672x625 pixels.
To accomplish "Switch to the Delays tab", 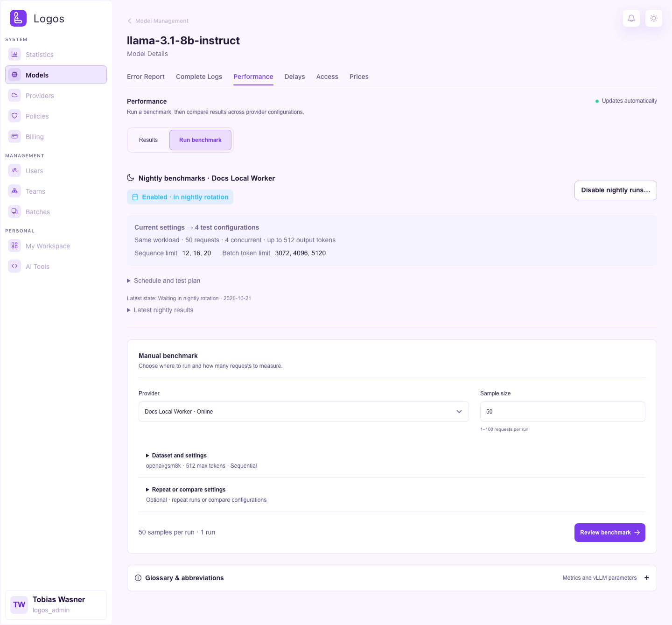I will (x=294, y=77).
